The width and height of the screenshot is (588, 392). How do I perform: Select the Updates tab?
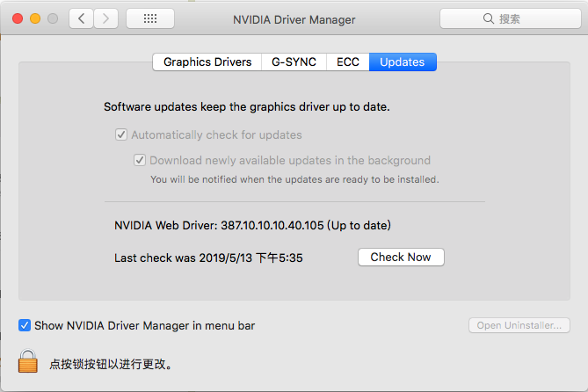(x=403, y=62)
